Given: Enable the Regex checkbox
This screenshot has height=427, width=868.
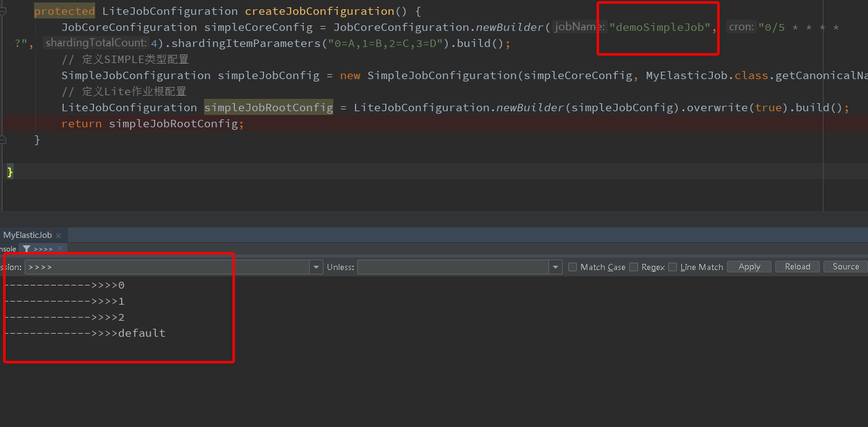Looking at the screenshot, I should click(634, 267).
